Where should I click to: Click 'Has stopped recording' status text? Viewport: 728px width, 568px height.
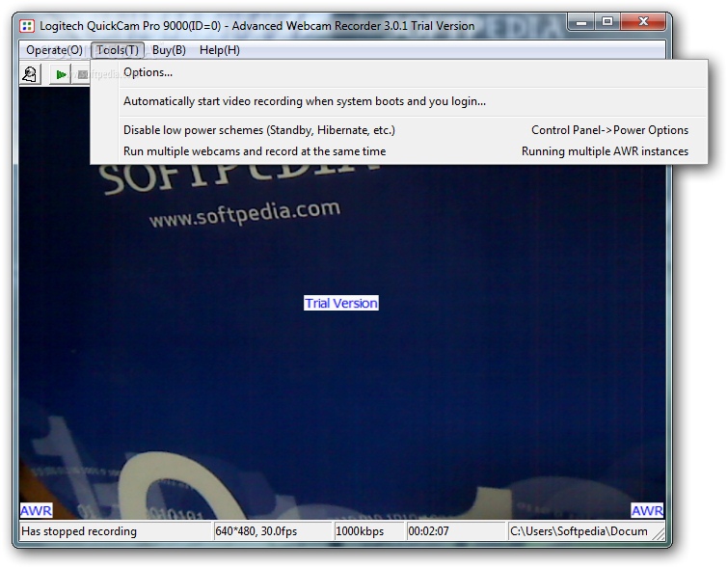(79, 531)
